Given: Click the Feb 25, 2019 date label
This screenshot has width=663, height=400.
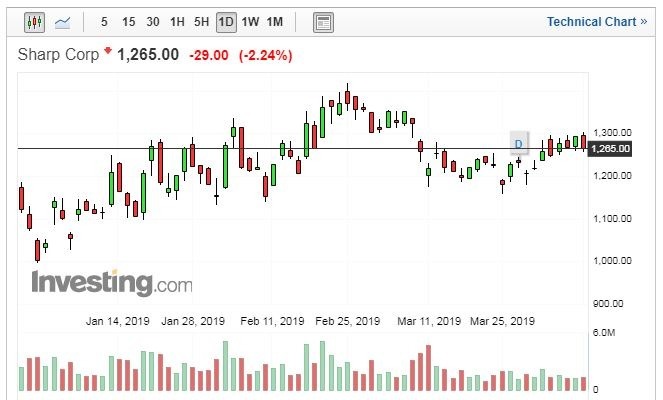Looking at the screenshot, I should [348, 321].
